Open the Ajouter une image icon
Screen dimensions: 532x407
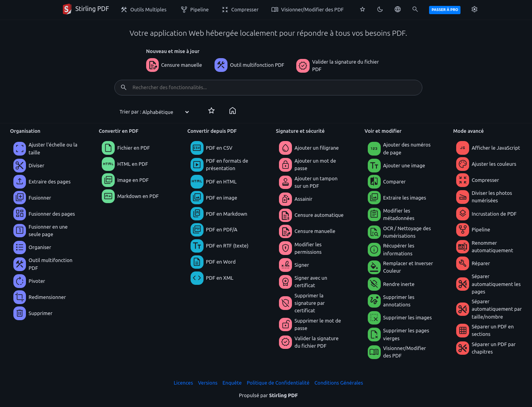pos(374,165)
